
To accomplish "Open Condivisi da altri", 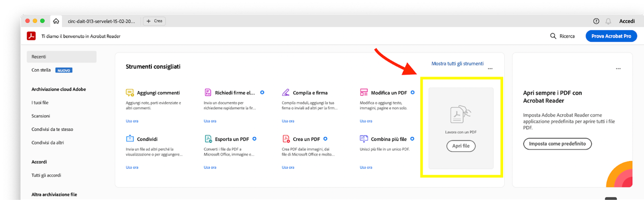I will (x=47, y=142).
